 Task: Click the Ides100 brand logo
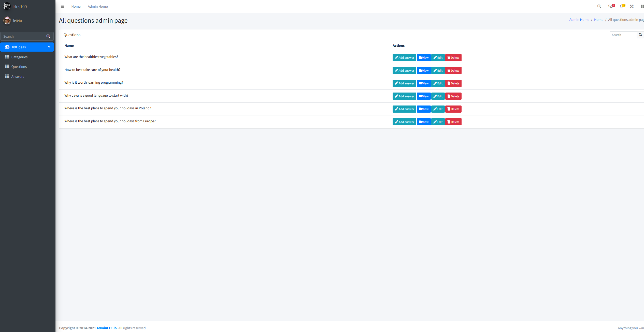pos(7,6)
